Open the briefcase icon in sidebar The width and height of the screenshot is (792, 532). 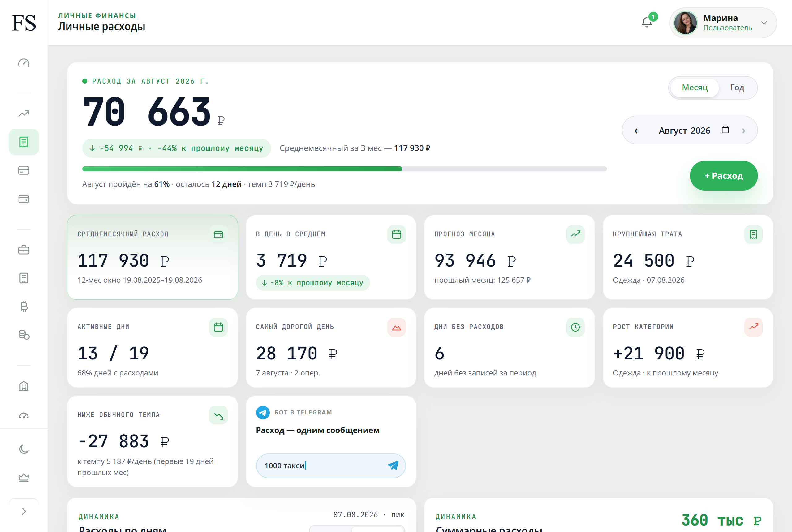24,250
